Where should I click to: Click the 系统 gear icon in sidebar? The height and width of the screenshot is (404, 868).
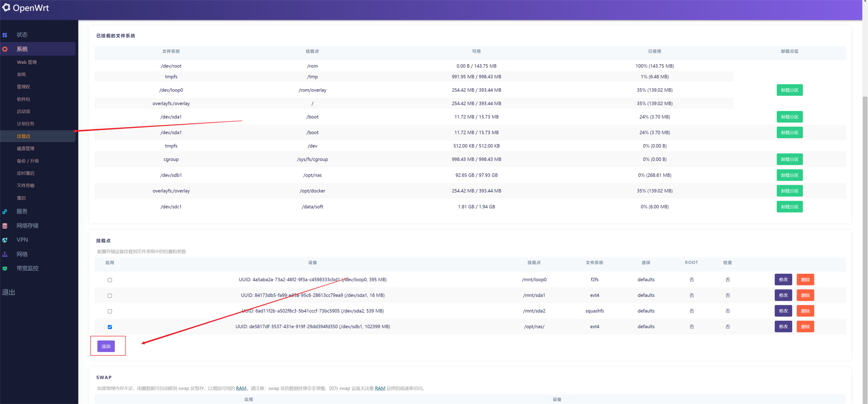tap(5, 49)
